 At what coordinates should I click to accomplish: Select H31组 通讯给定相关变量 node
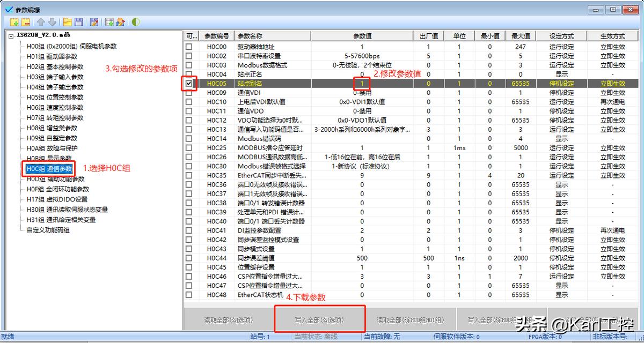click(61, 219)
